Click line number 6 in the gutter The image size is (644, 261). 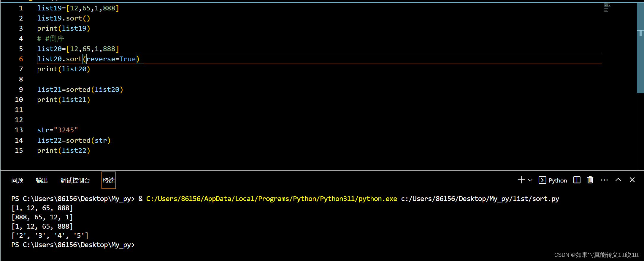click(x=21, y=59)
